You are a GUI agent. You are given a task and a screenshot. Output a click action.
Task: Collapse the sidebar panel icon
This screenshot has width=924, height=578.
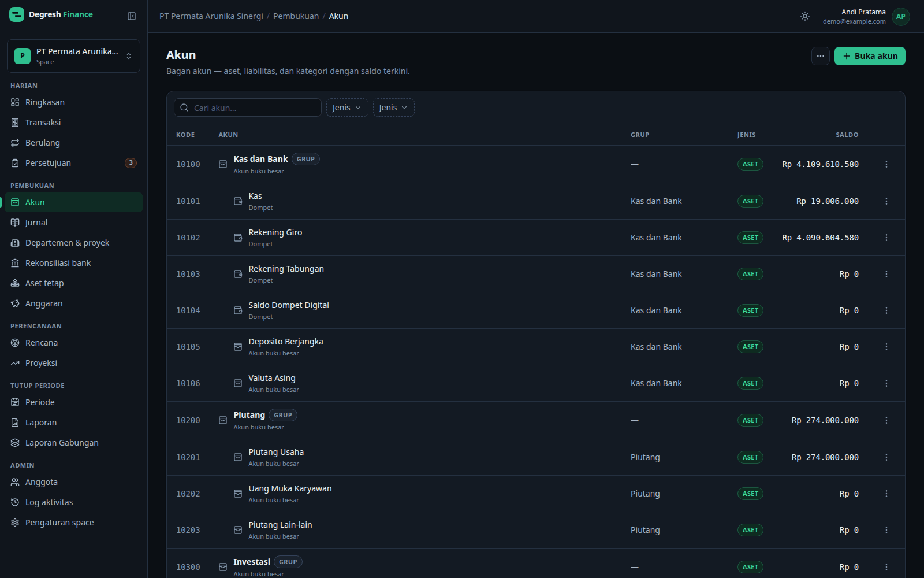click(x=132, y=16)
